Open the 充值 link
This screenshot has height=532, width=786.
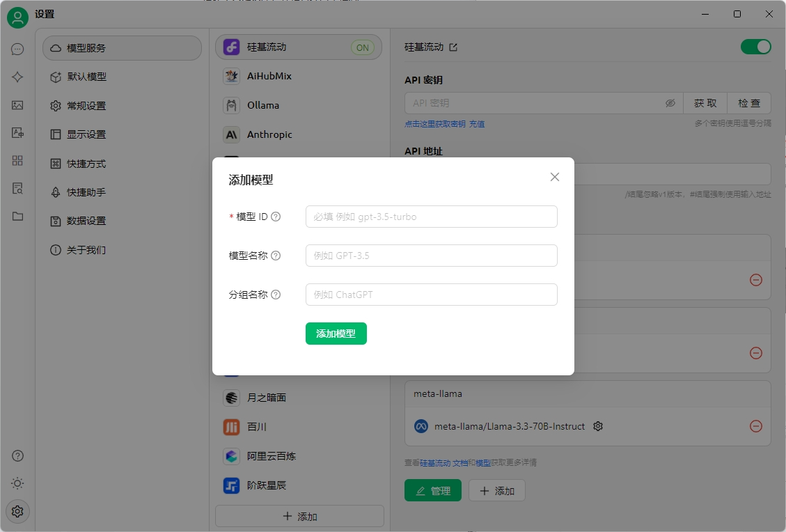pyautogui.click(x=477, y=124)
